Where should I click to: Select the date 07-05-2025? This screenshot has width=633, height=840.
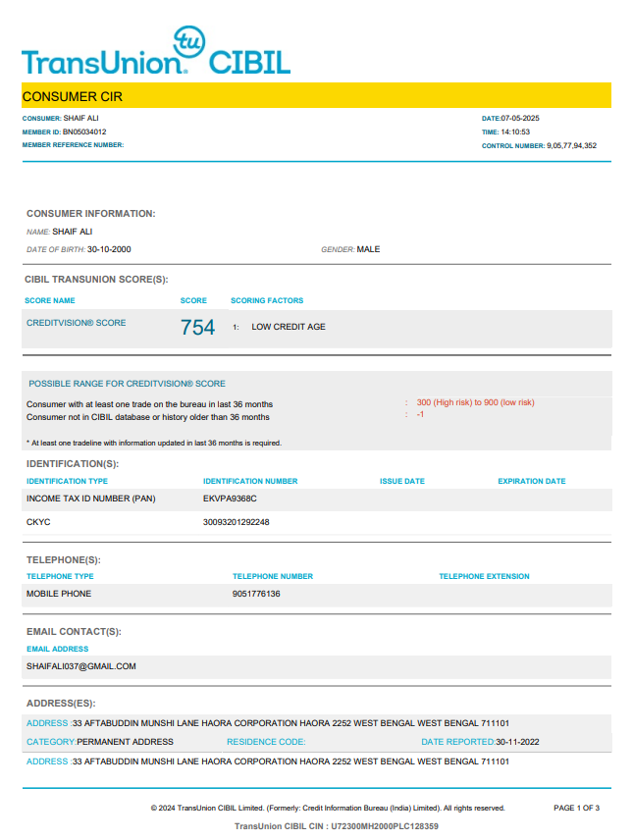coord(520,119)
